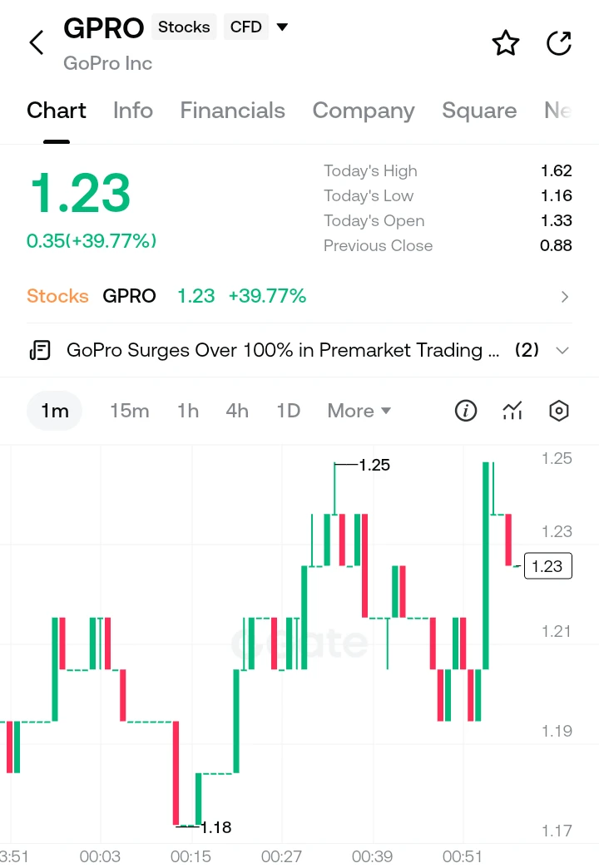
Task: Open the Stocks GPRO row chevron
Action: 565,297
